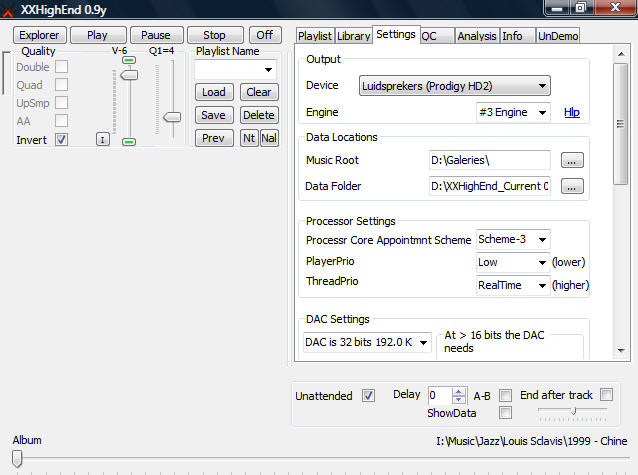The image size is (638, 475).
Task: Open the DAC is 32 bits 192.0 K dropdown
Action: click(367, 342)
